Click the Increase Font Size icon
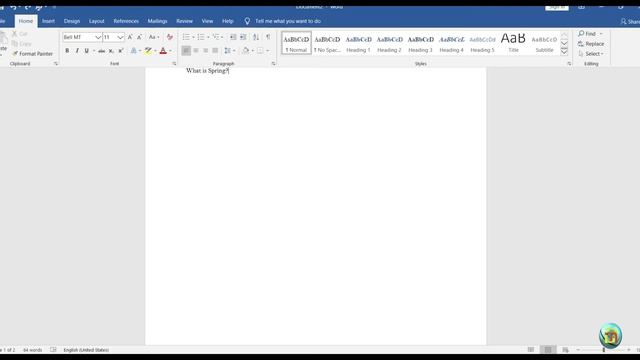640x360 pixels. click(x=130, y=37)
